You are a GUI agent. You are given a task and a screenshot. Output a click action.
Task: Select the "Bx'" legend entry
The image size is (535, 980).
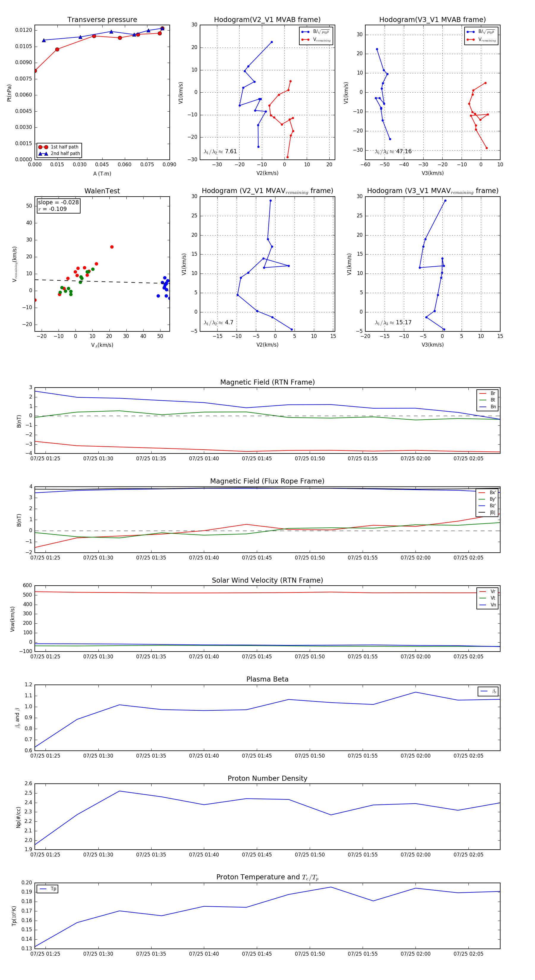(487, 493)
